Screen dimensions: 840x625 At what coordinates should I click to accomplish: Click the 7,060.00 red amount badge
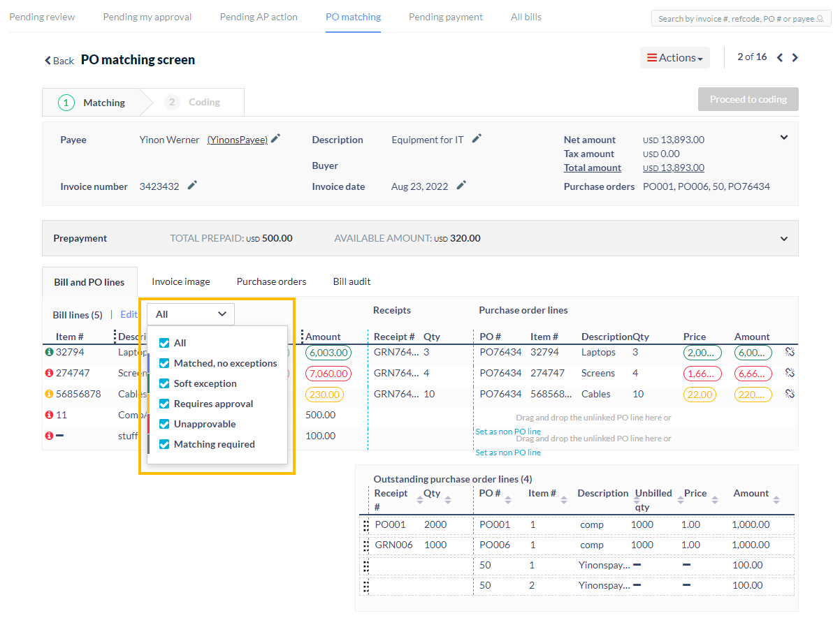tap(328, 374)
